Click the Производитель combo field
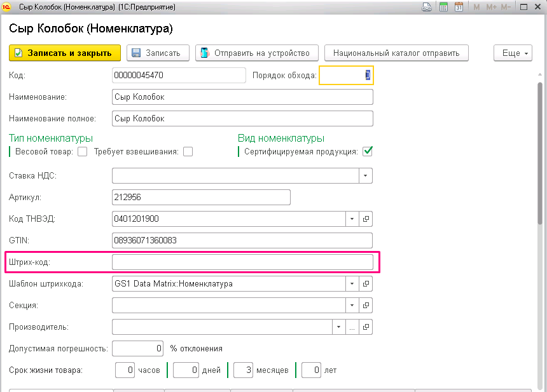 click(x=222, y=327)
